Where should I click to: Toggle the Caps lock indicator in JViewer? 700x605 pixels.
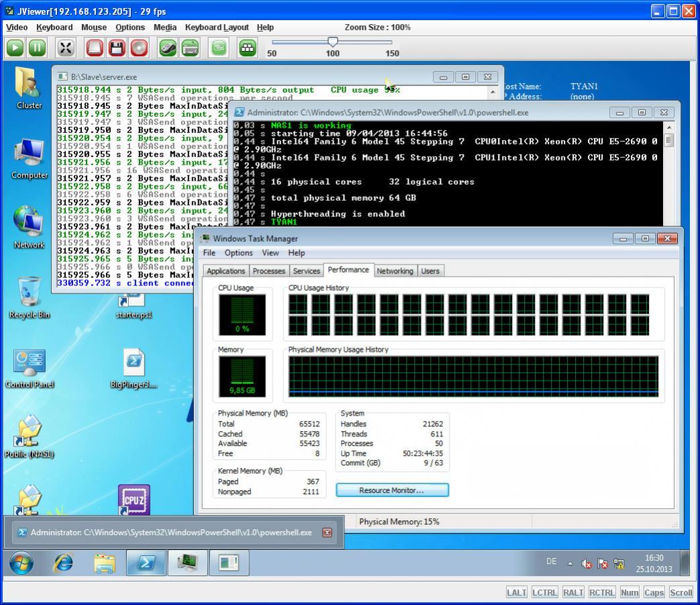(654, 592)
